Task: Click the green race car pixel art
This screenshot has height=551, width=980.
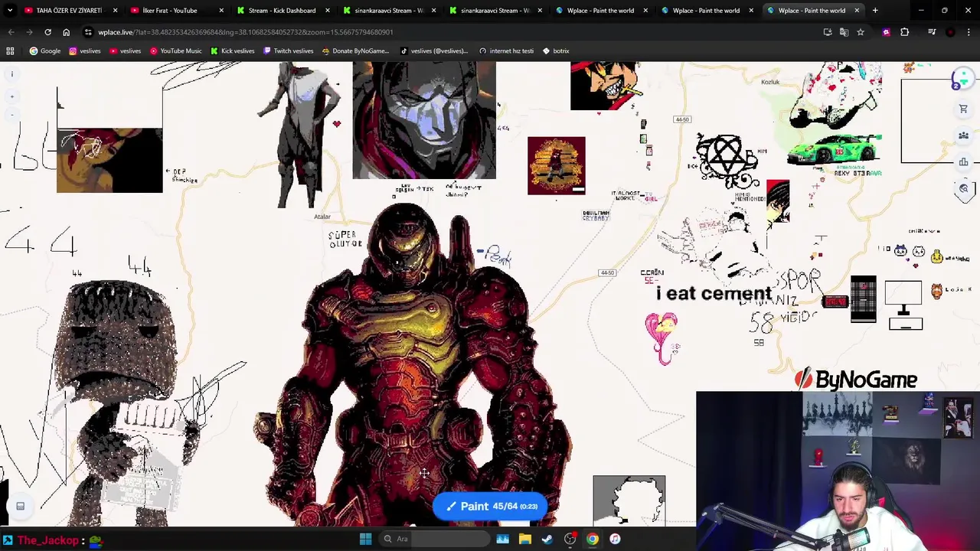Action: tap(835, 148)
